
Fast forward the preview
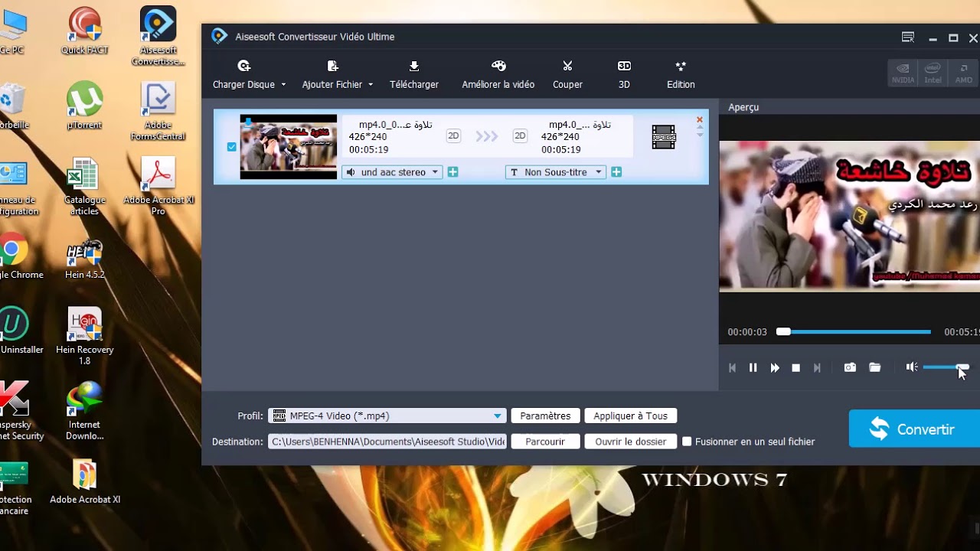coord(775,368)
